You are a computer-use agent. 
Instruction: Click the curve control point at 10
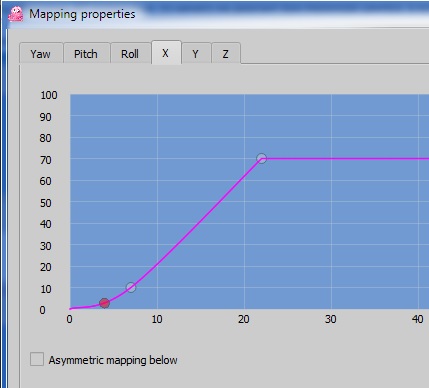tap(131, 287)
